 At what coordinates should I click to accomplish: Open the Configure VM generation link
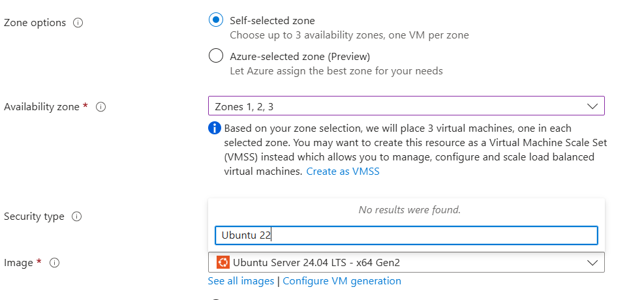coord(342,281)
